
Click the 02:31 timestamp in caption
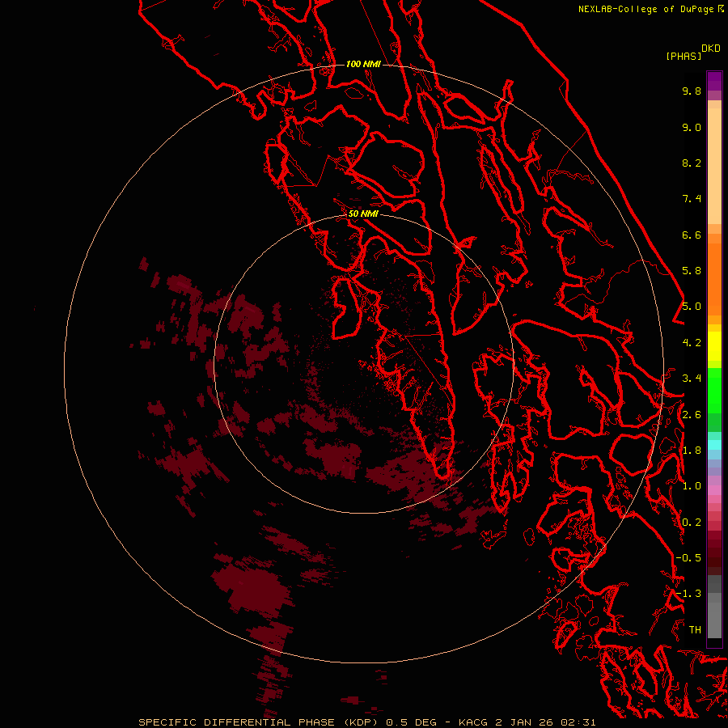coord(578,722)
